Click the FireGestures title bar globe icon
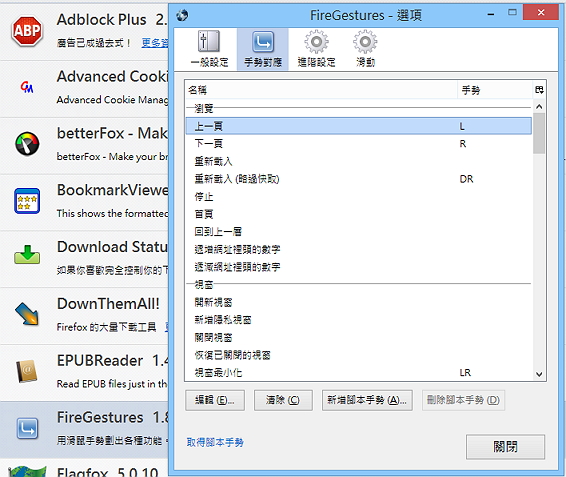The height and width of the screenshot is (477, 566). 182,15
